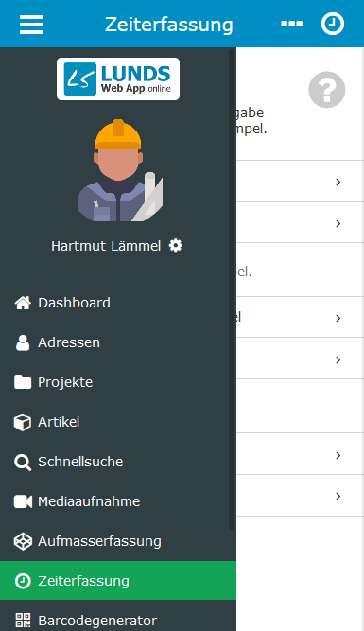
Task: Click the sidebar vertical scrollbar
Action: 232,289
